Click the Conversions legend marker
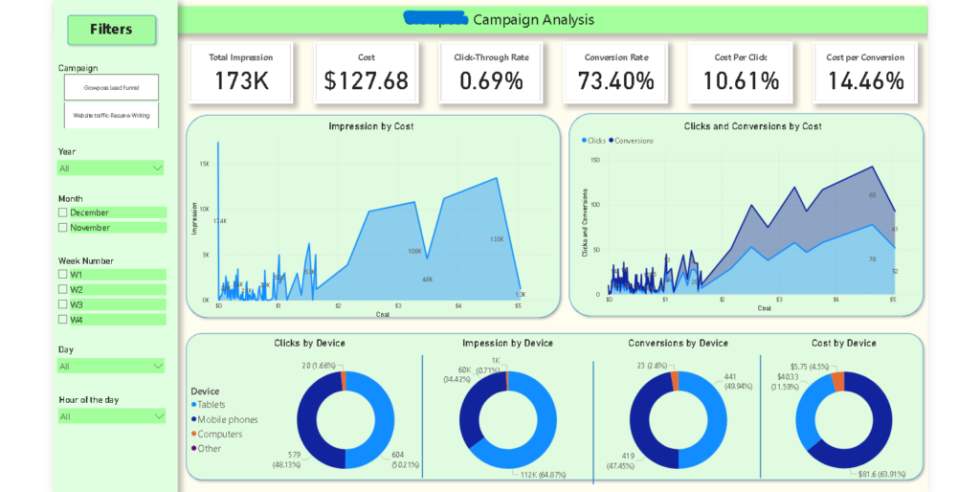This screenshot has height=492, width=980. (x=612, y=141)
